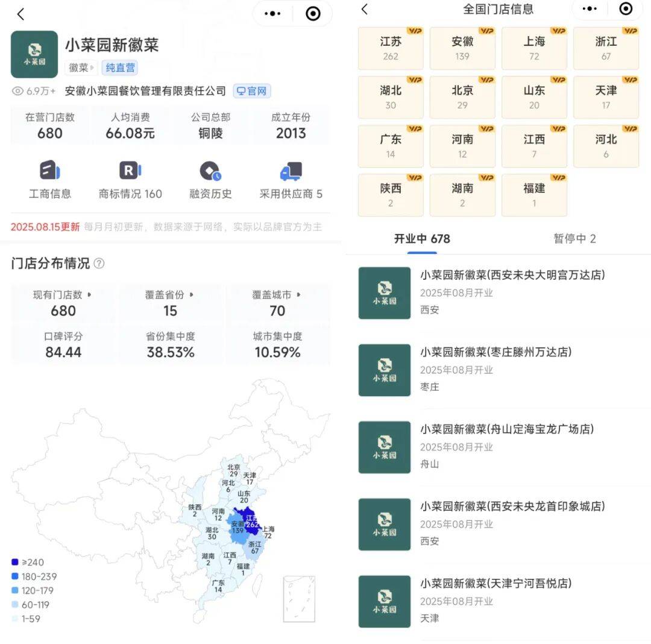Expand the 现有门店数 details arrow
The image size is (651, 644).
(x=90, y=295)
